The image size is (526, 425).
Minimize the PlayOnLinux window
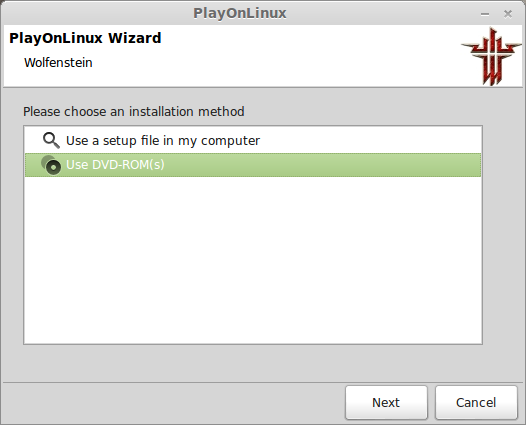(485, 14)
